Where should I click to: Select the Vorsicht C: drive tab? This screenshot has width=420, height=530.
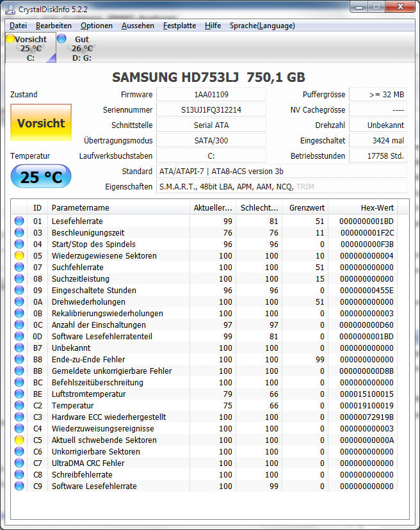click(31, 47)
